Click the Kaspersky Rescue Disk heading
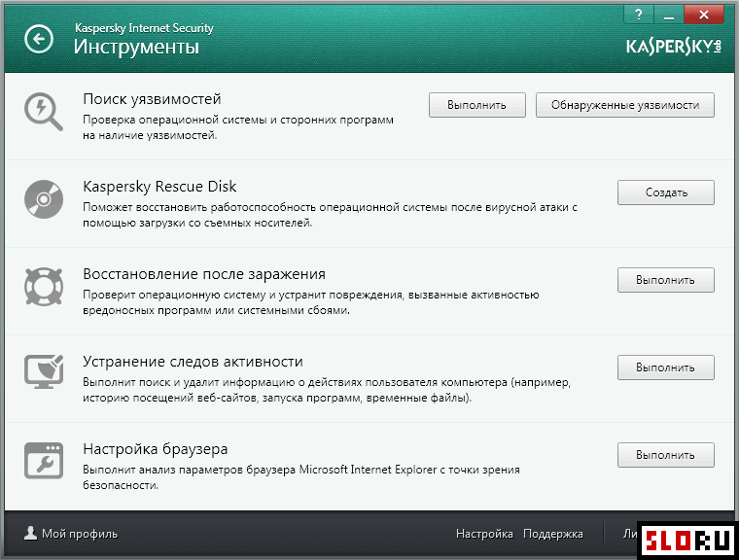The image size is (739, 560). tap(159, 187)
